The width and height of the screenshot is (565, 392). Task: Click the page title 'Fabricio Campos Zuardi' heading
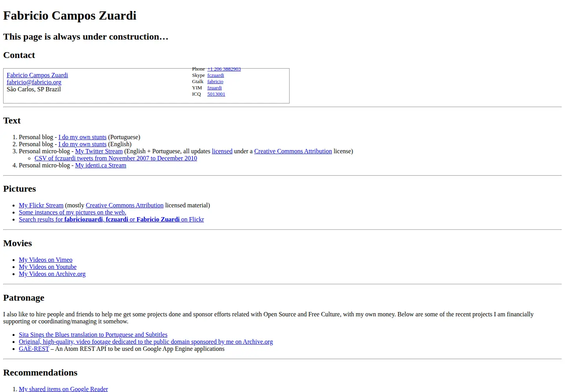point(70,16)
